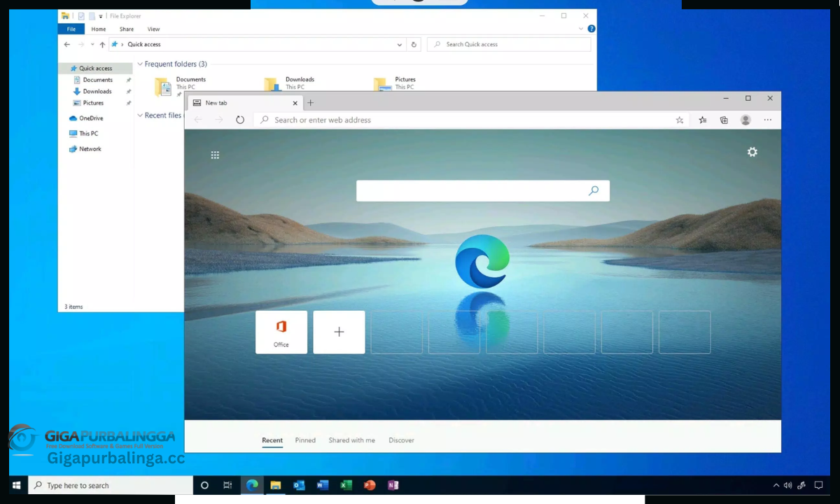Launch OneNote from the taskbar
This screenshot has height=504, width=840.
click(393, 485)
